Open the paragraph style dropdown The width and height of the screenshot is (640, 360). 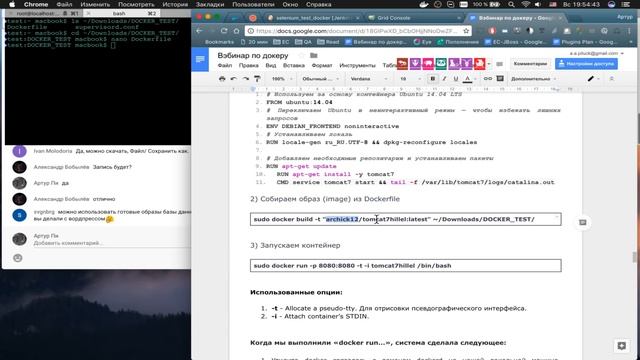(320, 79)
